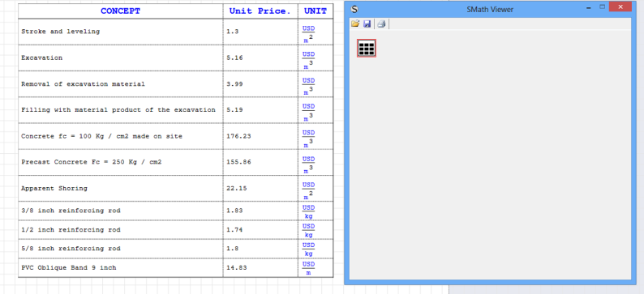
Task: Open the SMath Viewer window icon menu
Action: coord(354,9)
